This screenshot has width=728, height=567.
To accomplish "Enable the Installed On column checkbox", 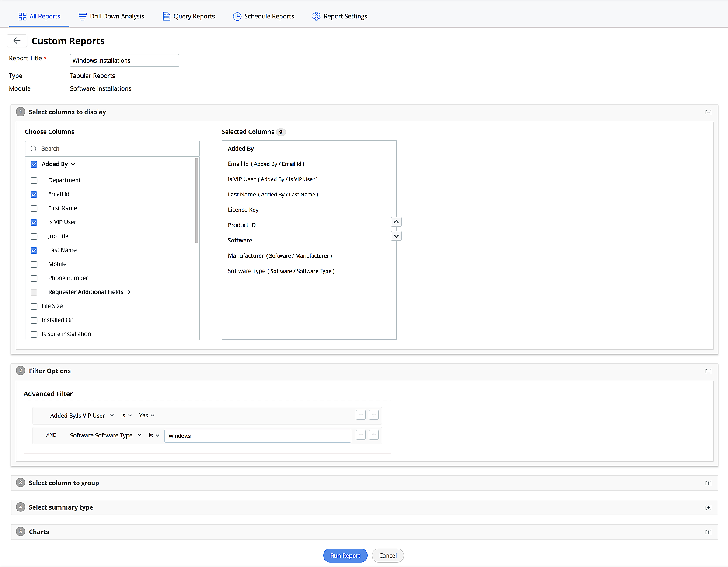I will tap(34, 320).
